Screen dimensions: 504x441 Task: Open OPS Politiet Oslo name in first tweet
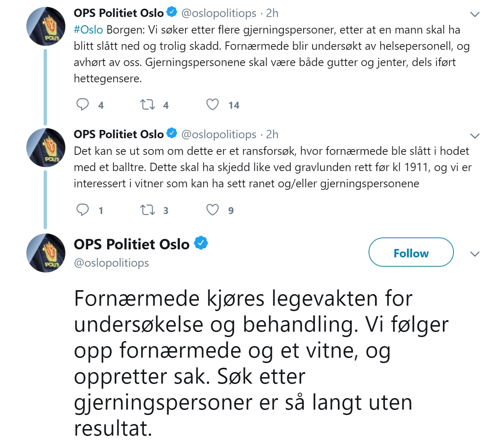pyautogui.click(x=119, y=13)
